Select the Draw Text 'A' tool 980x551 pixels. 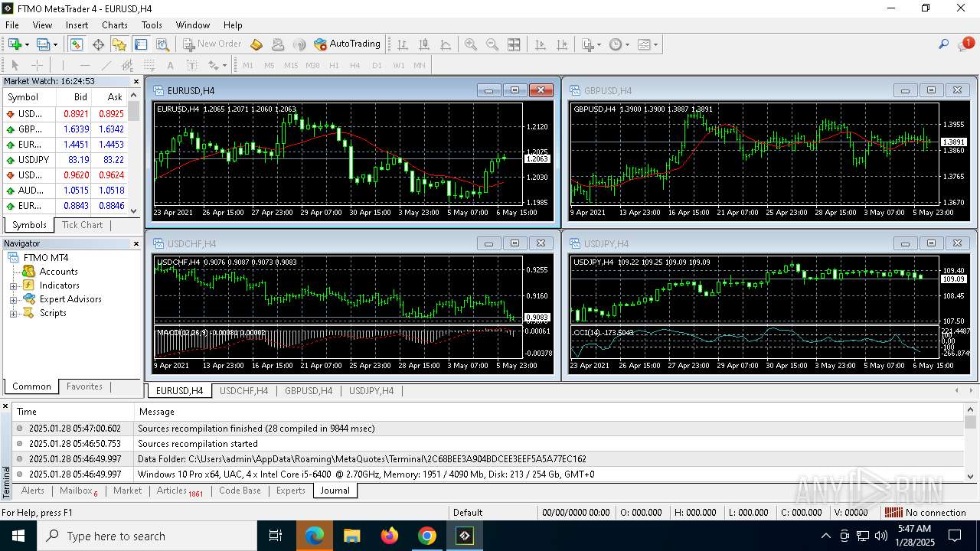(x=170, y=65)
